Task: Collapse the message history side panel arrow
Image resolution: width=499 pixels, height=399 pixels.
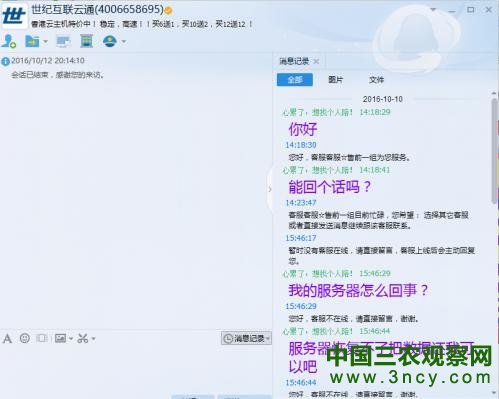Action: tap(270, 189)
